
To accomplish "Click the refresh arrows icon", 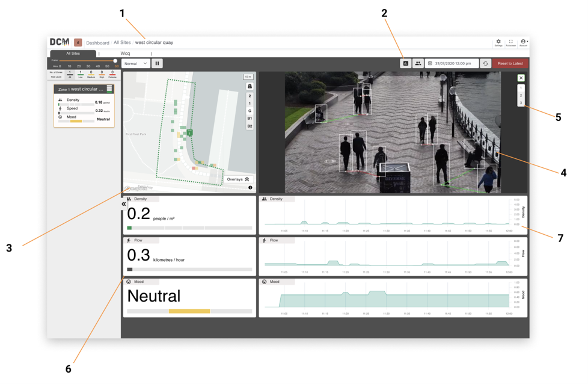I will click(485, 63).
